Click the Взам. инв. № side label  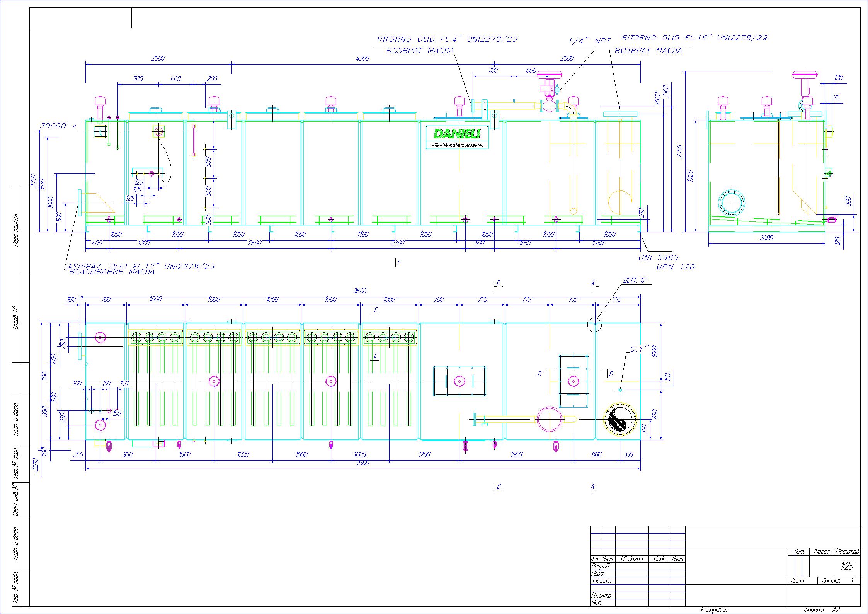pos(16,500)
